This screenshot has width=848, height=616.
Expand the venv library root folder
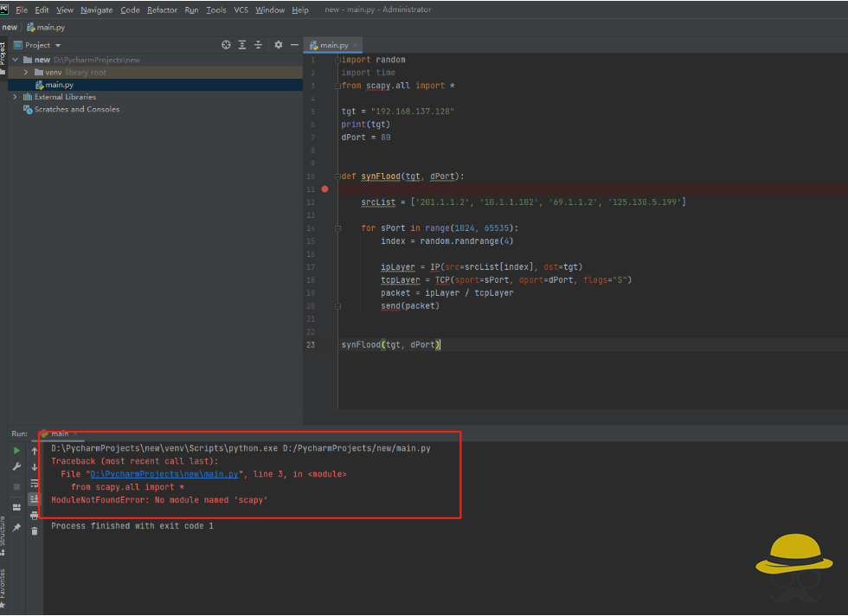tap(25, 72)
